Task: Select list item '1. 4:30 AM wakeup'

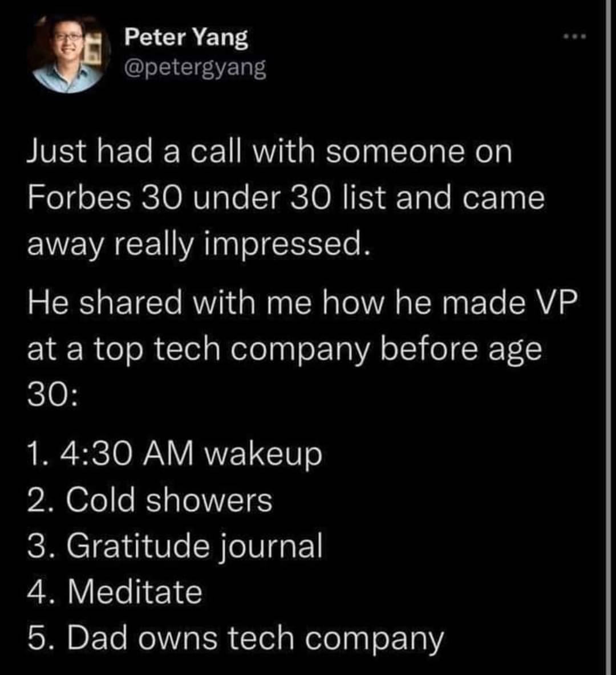Action: pos(175,454)
